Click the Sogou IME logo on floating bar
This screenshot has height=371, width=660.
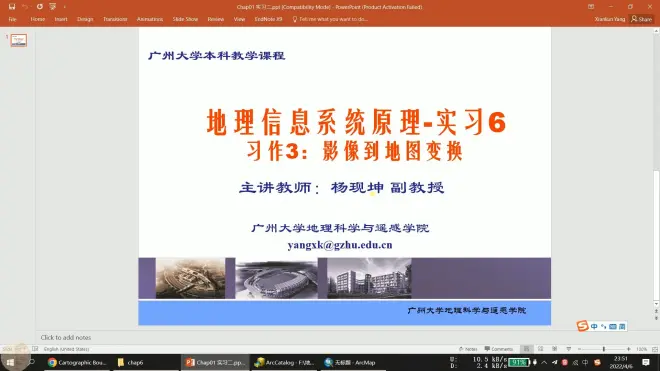click(582, 326)
